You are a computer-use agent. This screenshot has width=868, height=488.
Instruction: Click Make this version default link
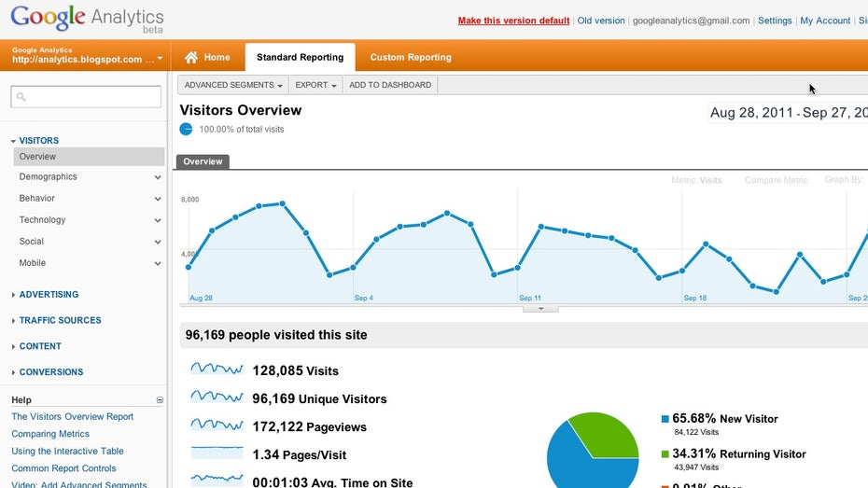pos(513,21)
